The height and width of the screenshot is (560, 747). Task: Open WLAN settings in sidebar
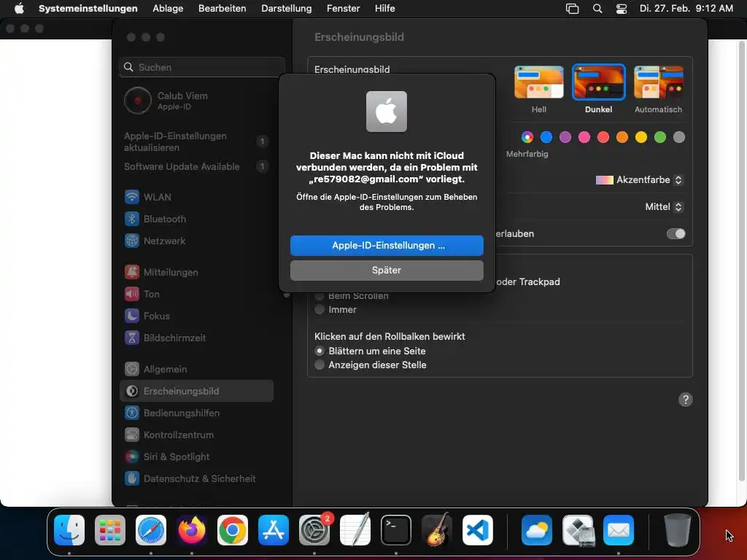196,197
